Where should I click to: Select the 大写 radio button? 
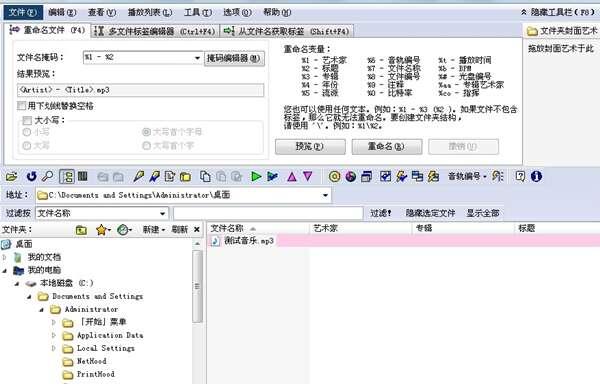tap(27, 146)
